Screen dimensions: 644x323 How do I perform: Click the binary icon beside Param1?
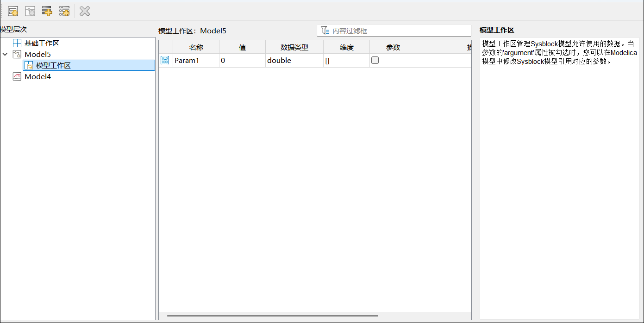[165, 60]
